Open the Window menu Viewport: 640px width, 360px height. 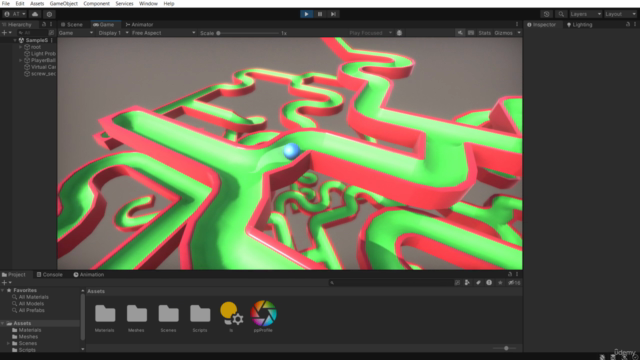tap(148, 3)
